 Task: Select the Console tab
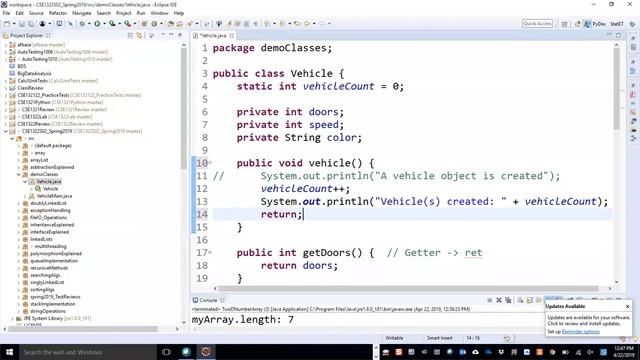[209, 300]
